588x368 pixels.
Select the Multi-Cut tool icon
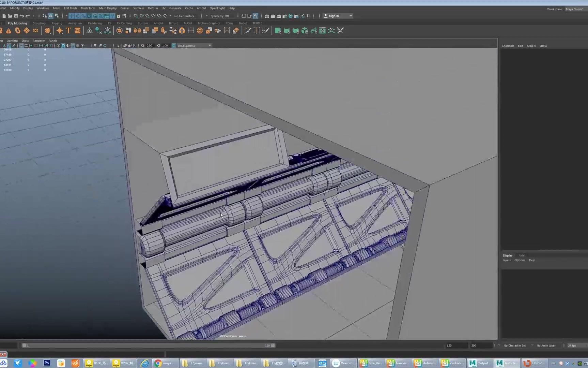coord(248,30)
